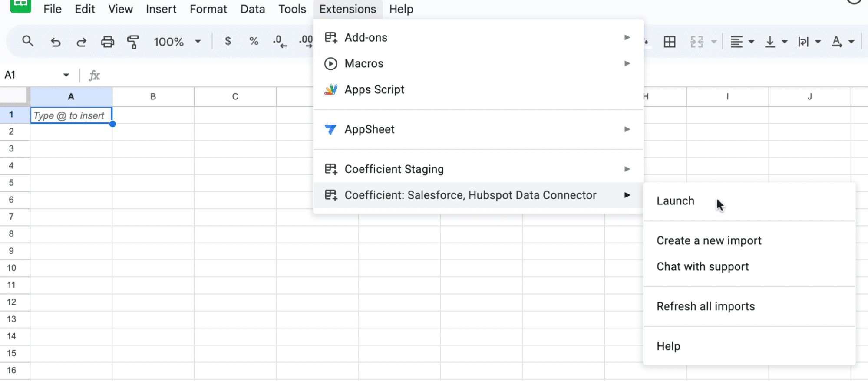Click the search magnifier icon in toolbar
This screenshot has width=868, height=381.
[28, 42]
